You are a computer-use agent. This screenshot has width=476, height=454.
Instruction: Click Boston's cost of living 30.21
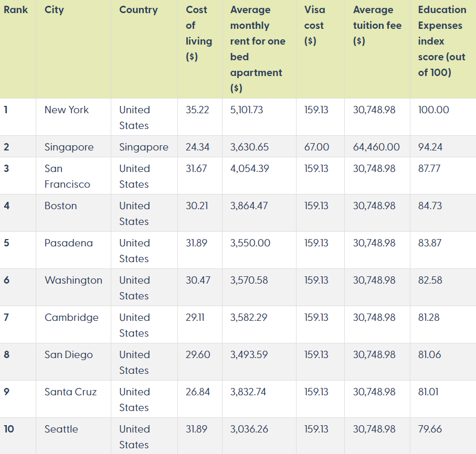pyautogui.click(x=197, y=206)
